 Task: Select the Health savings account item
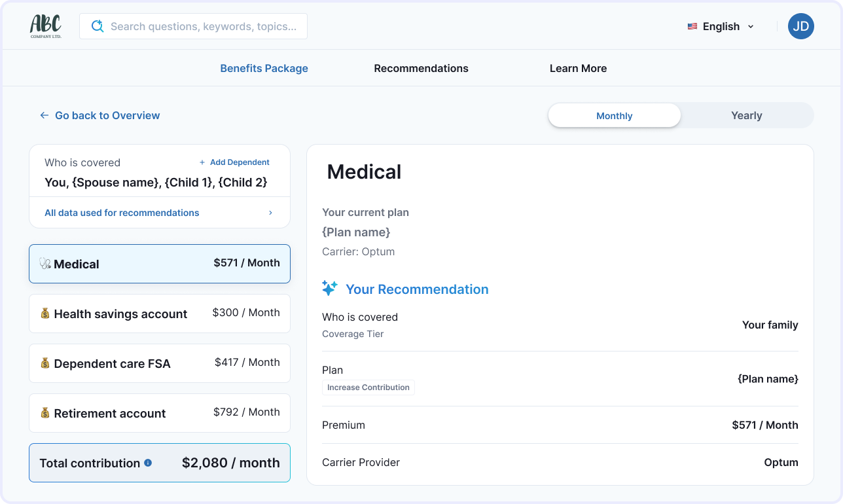point(160,314)
